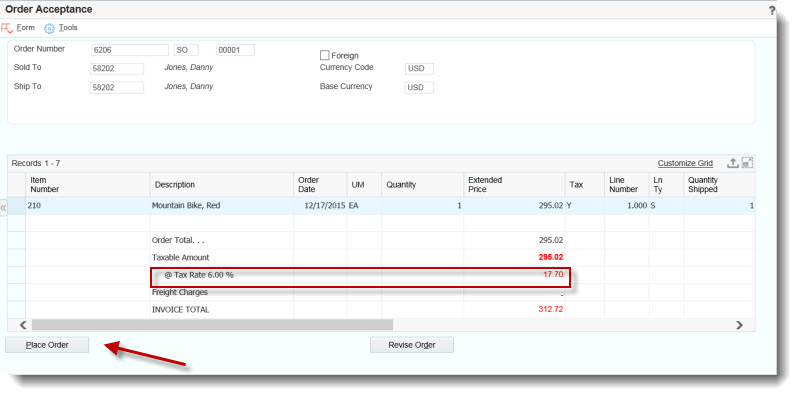Click tax amount value 17.70

coord(553,274)
